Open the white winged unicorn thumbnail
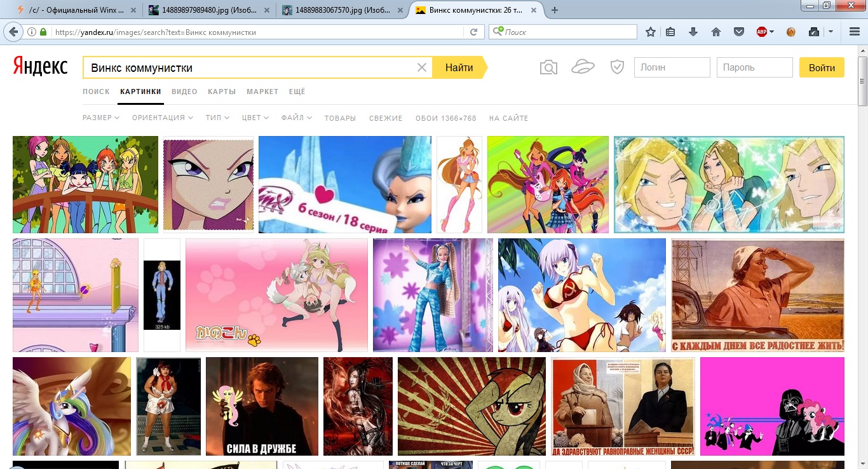 [72, 407]
